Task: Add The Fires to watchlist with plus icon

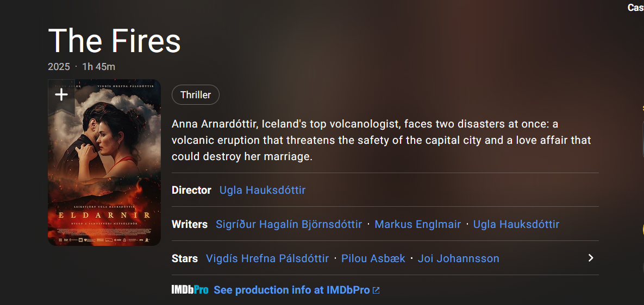Action: click(61, 95)
